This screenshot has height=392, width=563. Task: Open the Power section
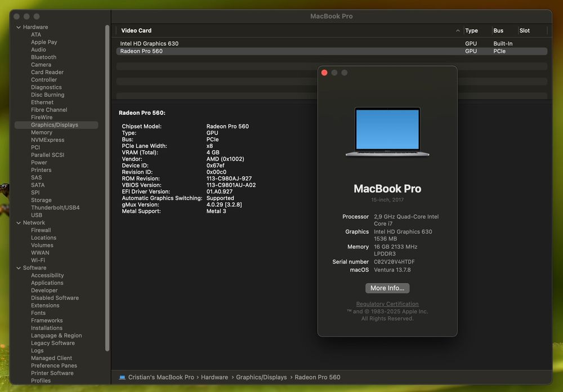click(39, 163)
